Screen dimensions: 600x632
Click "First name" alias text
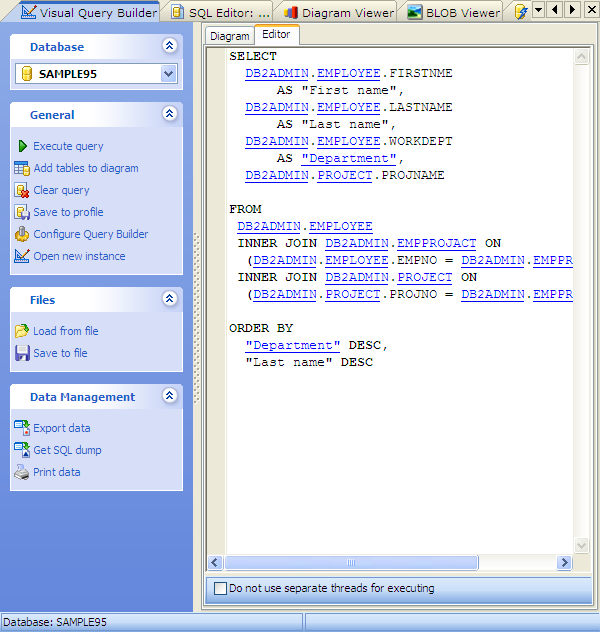tap(349, 90)
